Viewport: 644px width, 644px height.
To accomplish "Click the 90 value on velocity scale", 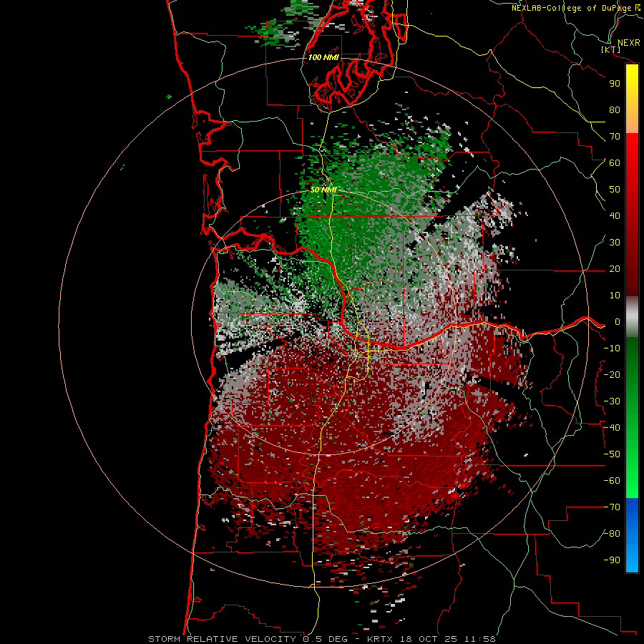I will coord(615,84).
